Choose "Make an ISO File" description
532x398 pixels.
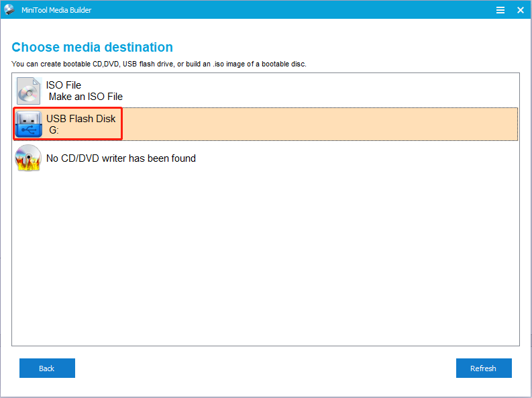86,97
